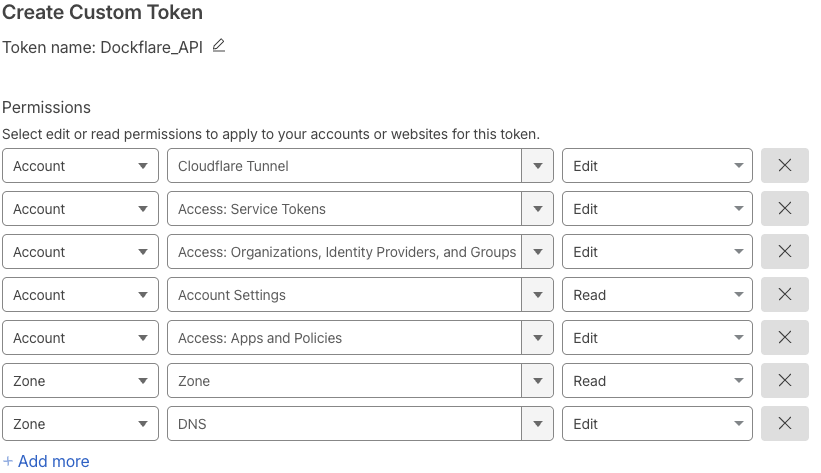Delete the Zone read permission row

[784, 381]
